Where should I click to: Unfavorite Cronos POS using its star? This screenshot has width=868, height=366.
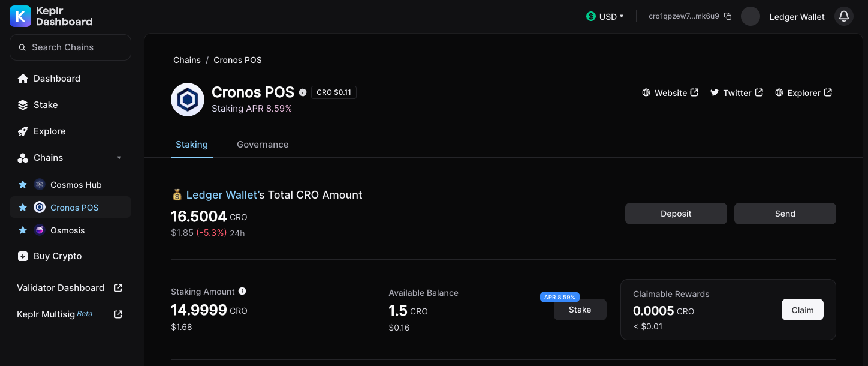pos(23,208)
